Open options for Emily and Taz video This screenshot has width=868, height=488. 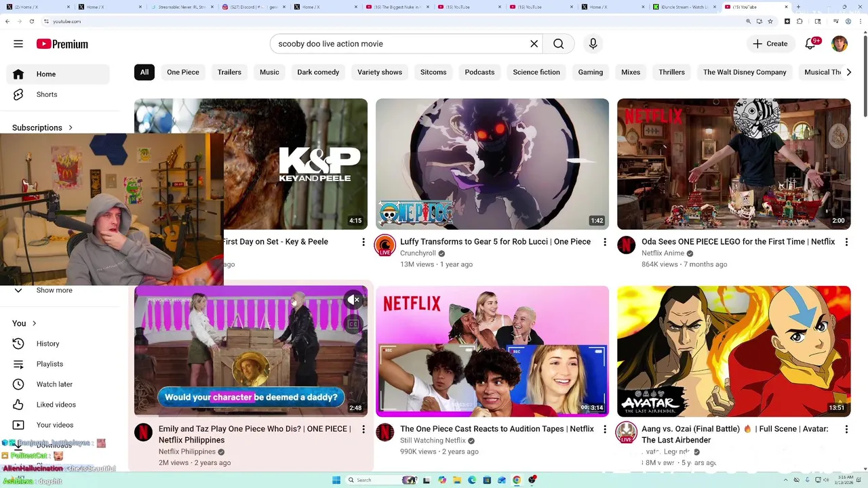(x=363, y=429)
